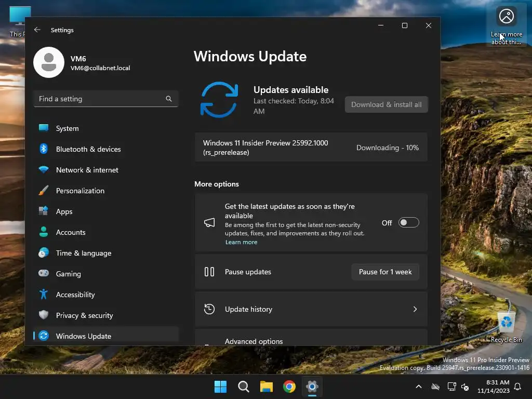532x399 pixels.
Task: Launch Google Chrome from the taskbar
Action: pyautogui.click(x=289, y=387)
